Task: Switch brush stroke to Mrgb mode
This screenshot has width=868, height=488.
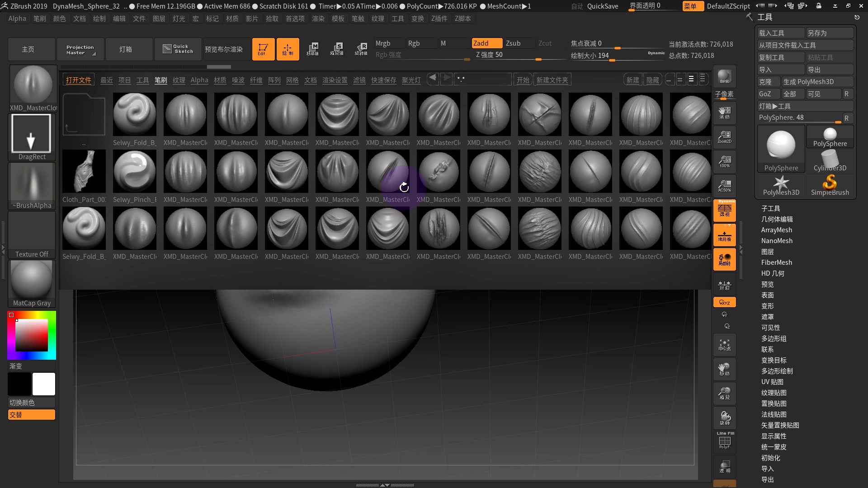Action: (x=382, y=43)
